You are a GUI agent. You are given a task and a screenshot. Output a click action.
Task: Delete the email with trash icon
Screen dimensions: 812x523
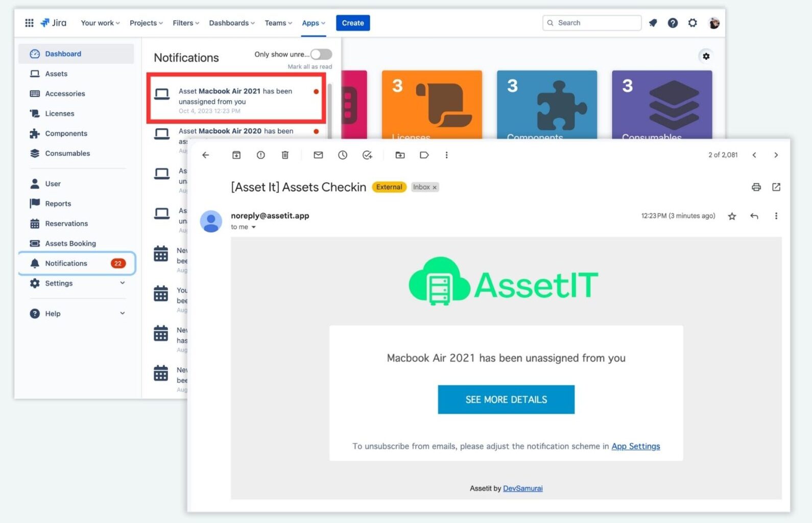[x=285, y=155]
